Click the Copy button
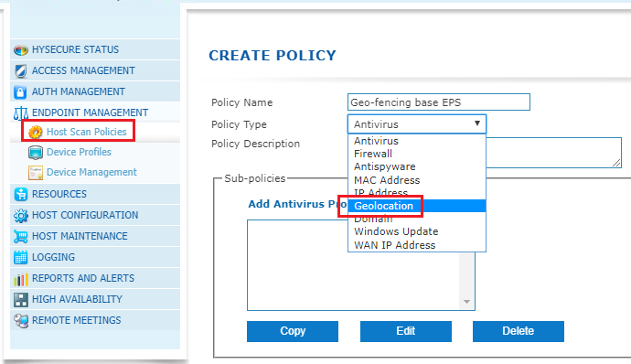Screen dimensions: 631x364 (293, 331)
